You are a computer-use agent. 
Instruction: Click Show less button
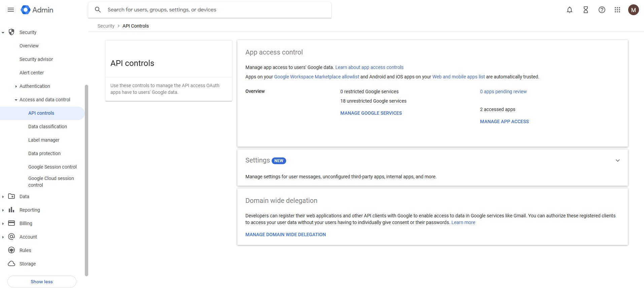pos(42,282)
